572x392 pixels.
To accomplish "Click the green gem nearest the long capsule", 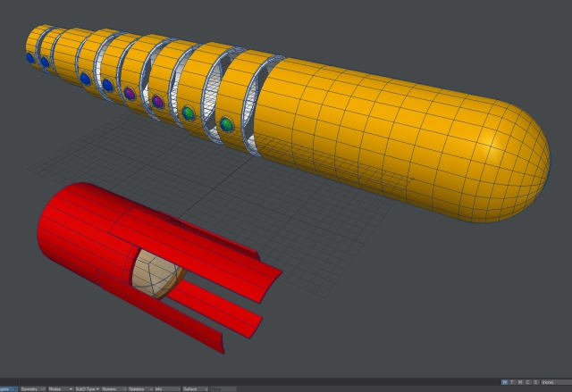I will point(227,122).
